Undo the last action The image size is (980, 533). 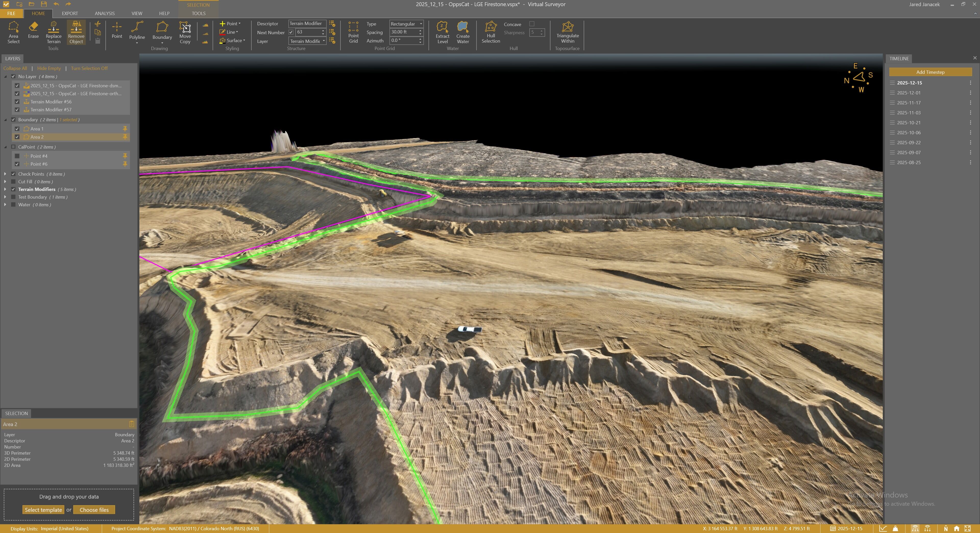(x=56, y=4)
